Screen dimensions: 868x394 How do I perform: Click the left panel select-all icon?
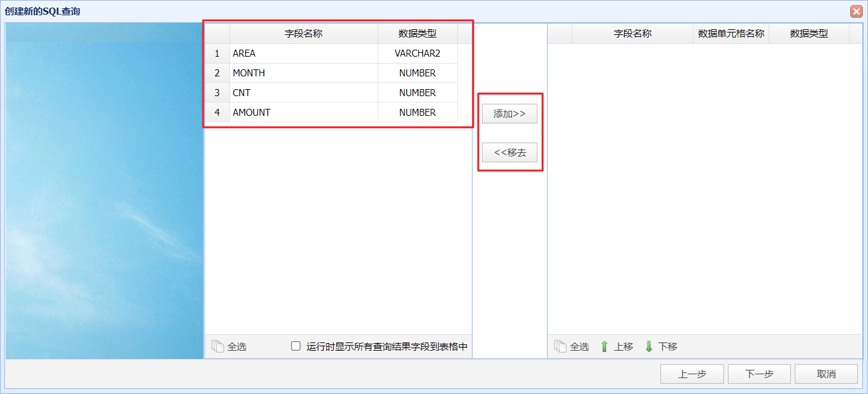tap(217, 346)
